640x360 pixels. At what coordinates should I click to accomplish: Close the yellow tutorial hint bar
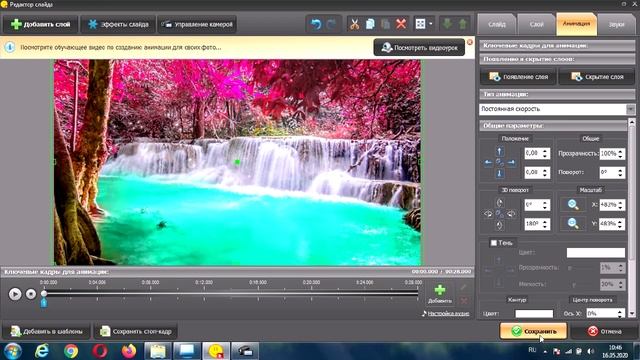[x=470, y=42]
